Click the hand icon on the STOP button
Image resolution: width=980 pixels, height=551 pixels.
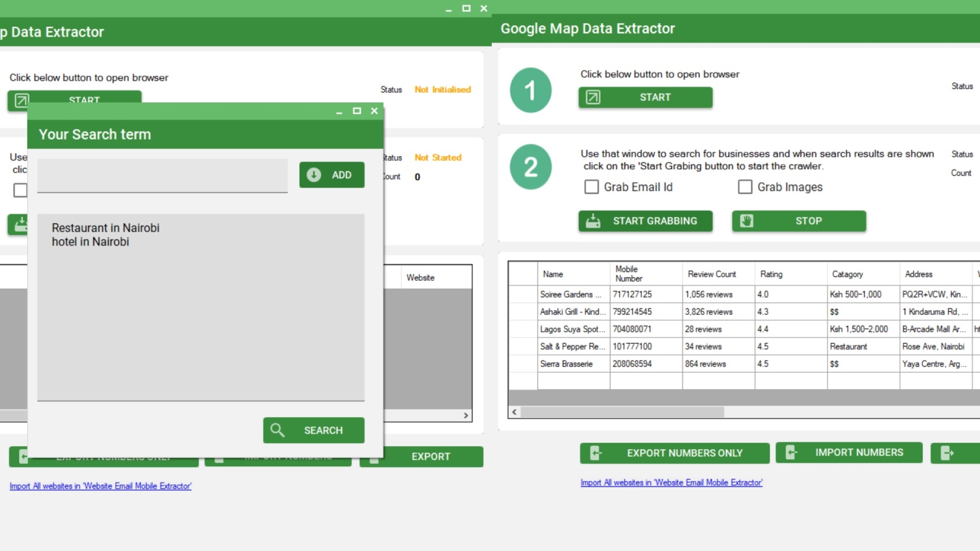746,221
